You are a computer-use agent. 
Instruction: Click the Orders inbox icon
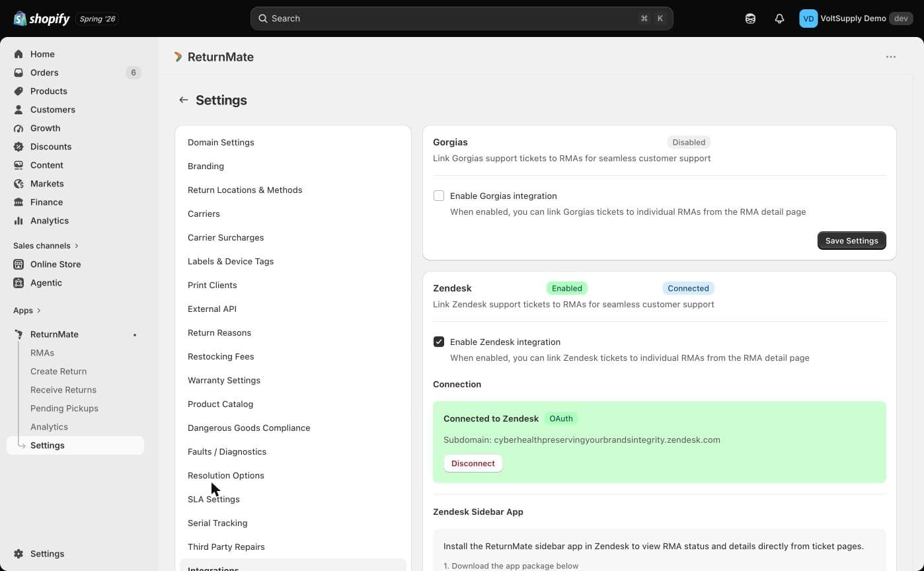tap(19, 73)
